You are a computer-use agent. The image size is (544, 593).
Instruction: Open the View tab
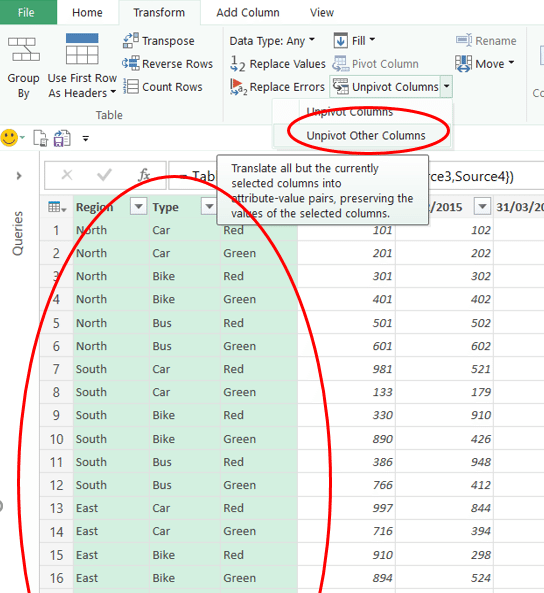(322, 12)
